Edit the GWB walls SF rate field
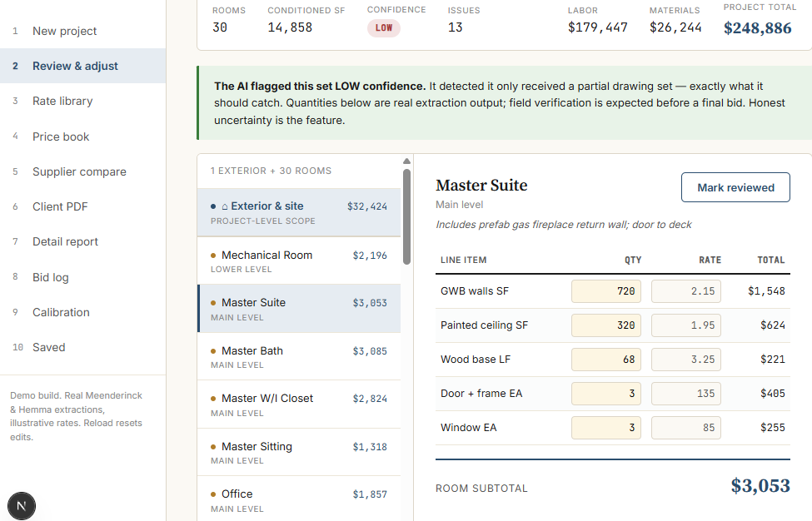The height and width of the screenshot is (521, 812). [x=685, y=291]
